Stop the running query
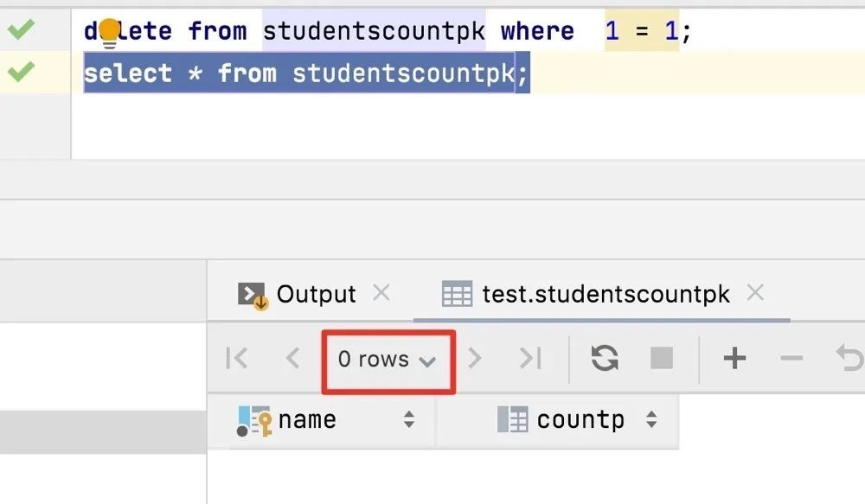 click(660, 358)
